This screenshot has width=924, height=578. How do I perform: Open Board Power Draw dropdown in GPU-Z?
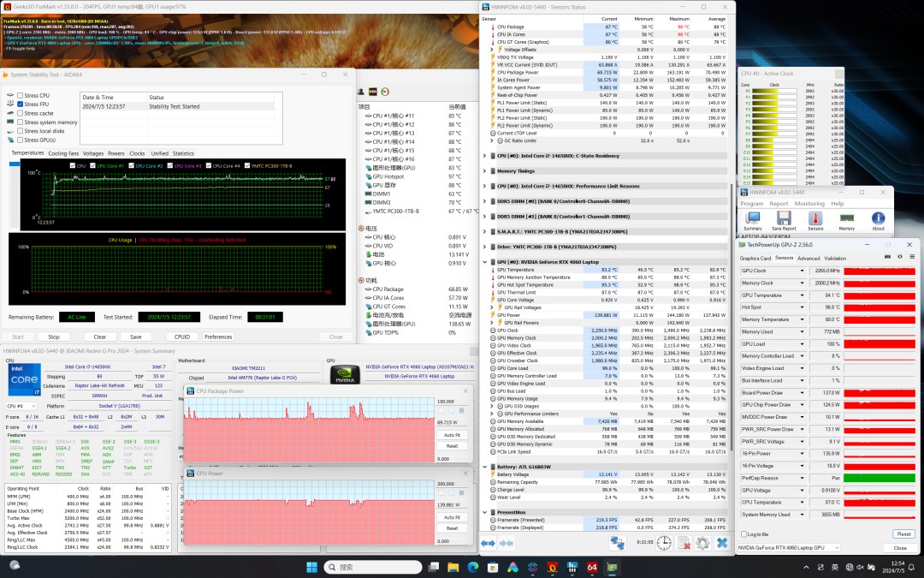pyautogui.click(x=802, y=393)
